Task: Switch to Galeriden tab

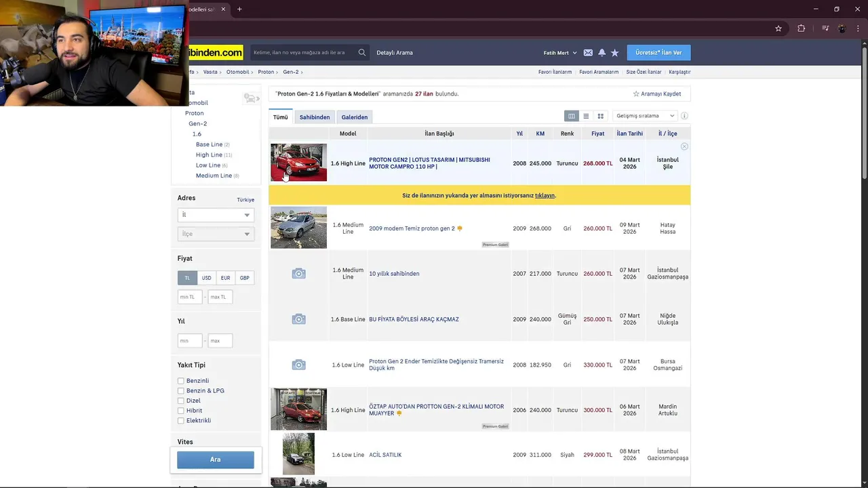Action: 355,117
